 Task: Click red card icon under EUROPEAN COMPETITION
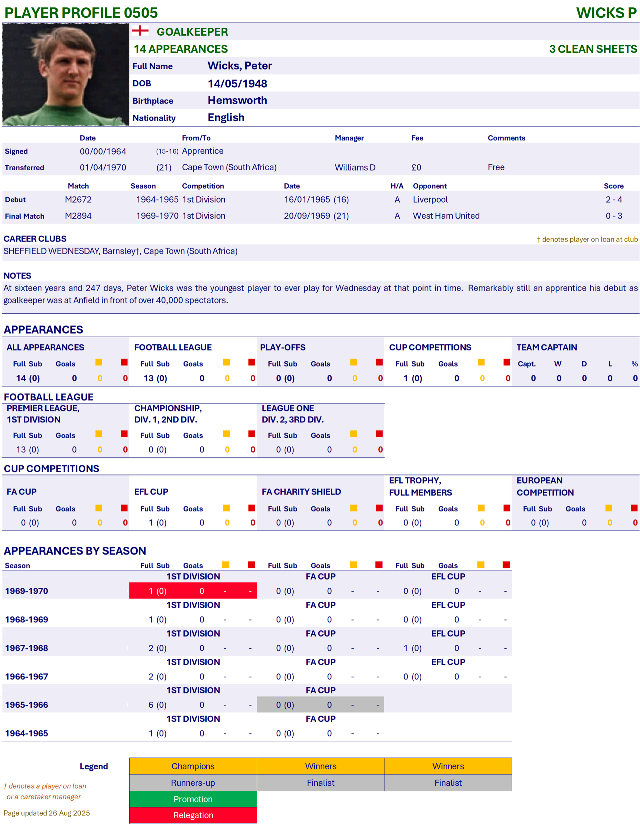click(634, 508)
